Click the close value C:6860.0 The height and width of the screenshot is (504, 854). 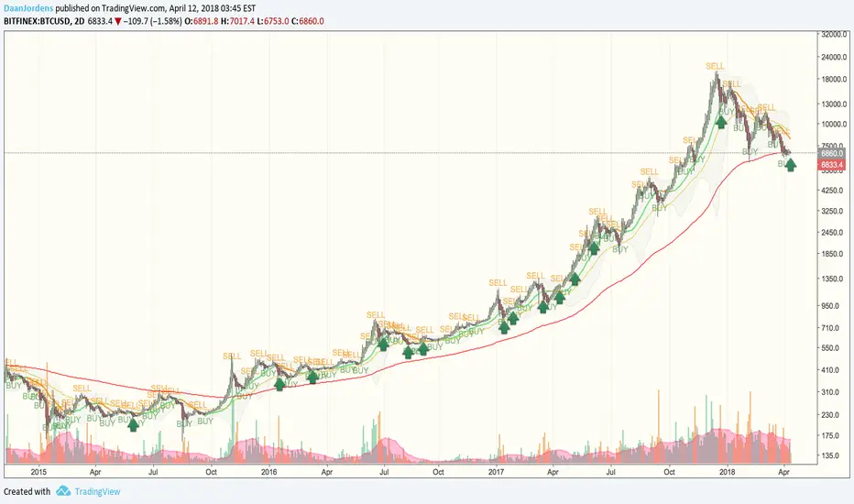pyautogui.click(x=308, y=21)
